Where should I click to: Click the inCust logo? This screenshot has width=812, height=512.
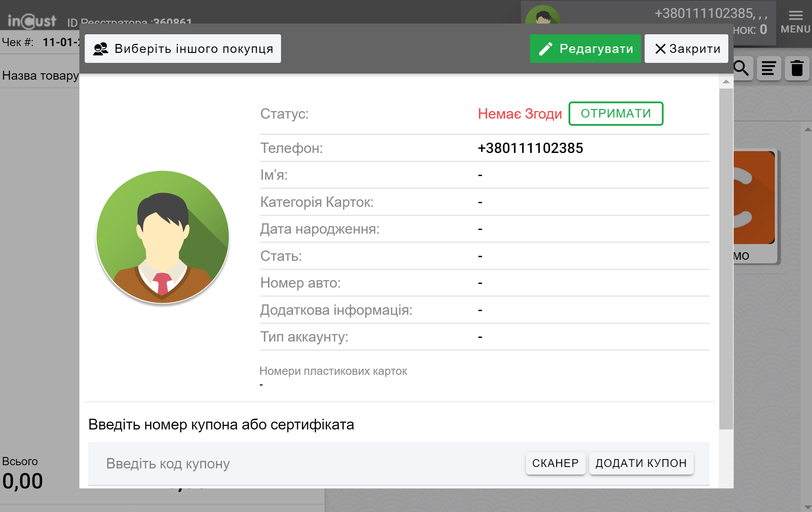pos(32,21)
